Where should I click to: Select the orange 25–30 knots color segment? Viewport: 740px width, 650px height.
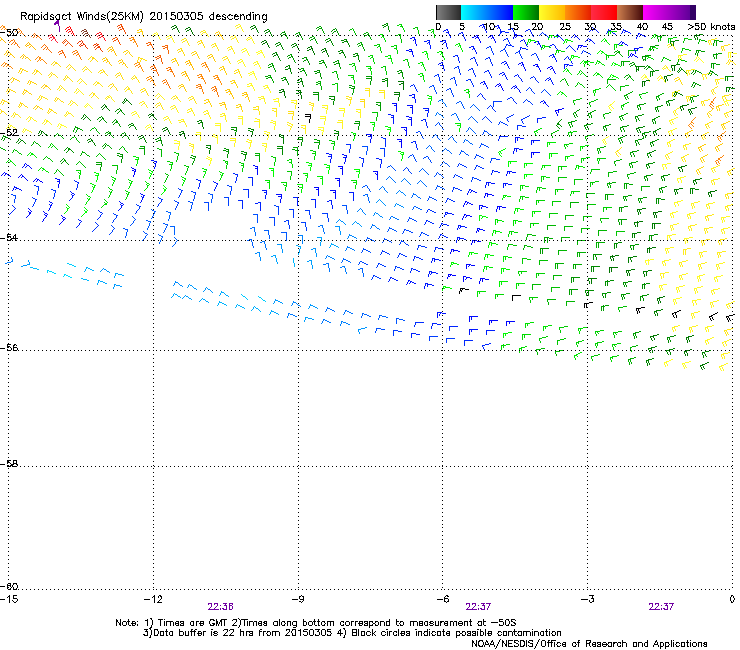coord(578,12)
